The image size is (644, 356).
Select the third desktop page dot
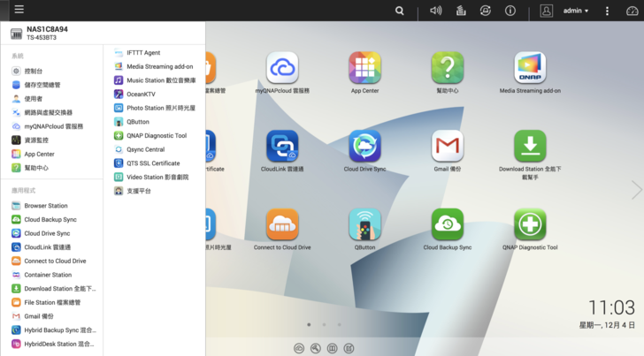point(340,324)
